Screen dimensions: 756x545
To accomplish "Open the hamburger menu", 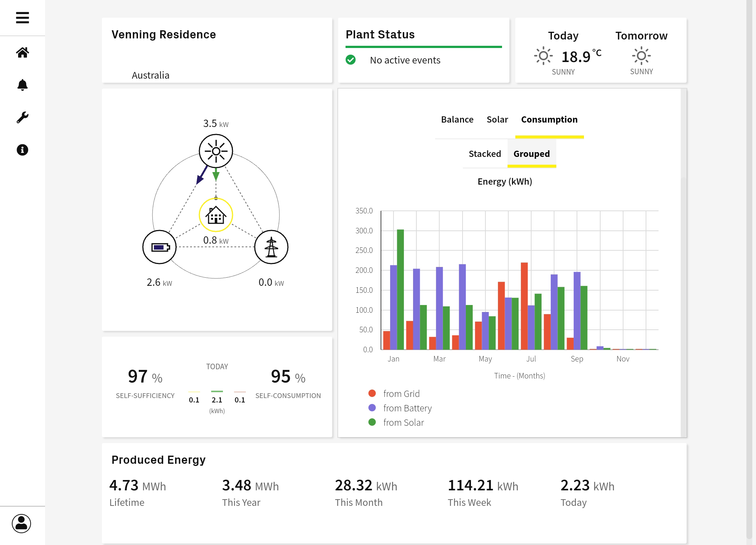I will tap(23, 18).
